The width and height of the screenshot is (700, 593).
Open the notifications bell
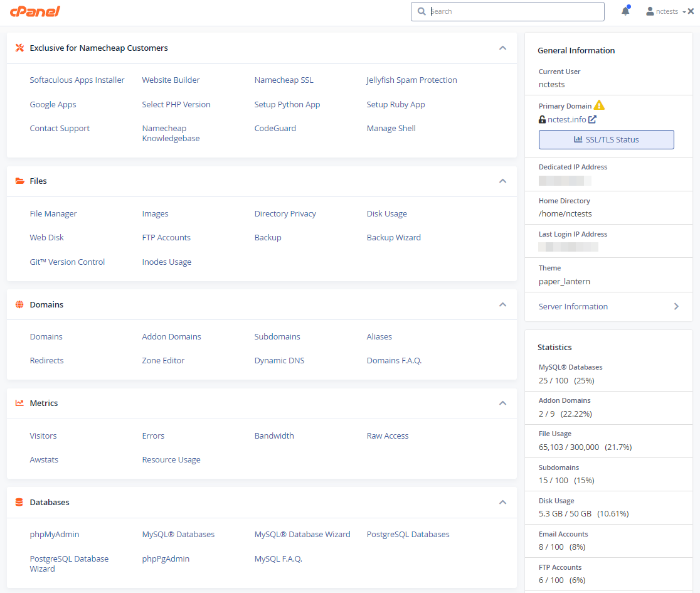(x=625, y=11)
